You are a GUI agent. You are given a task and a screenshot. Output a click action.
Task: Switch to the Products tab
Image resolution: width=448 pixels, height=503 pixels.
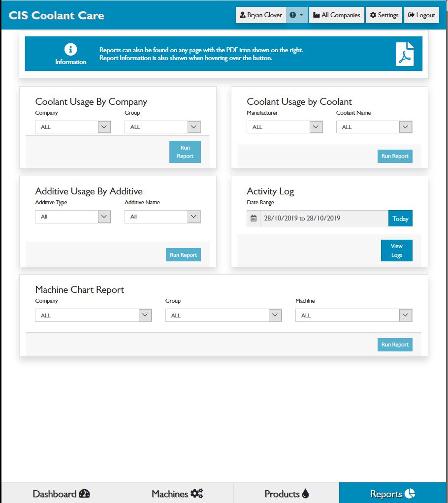point(286,494)
